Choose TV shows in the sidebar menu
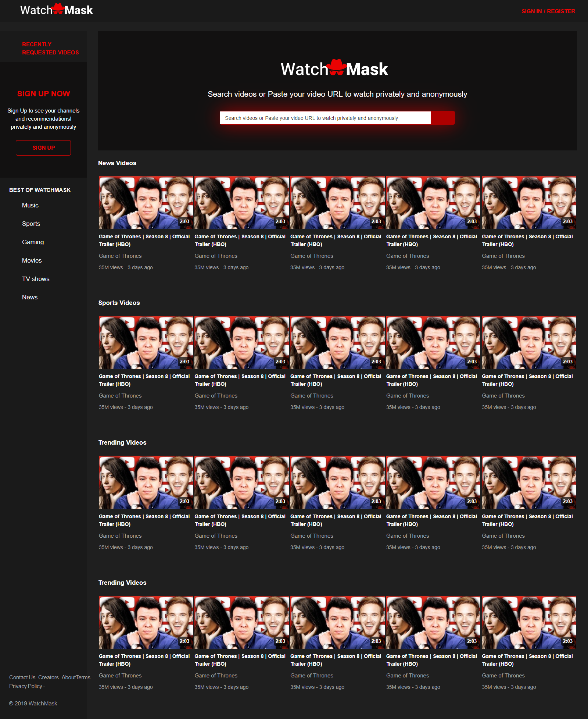 click(x=36, y=279)
